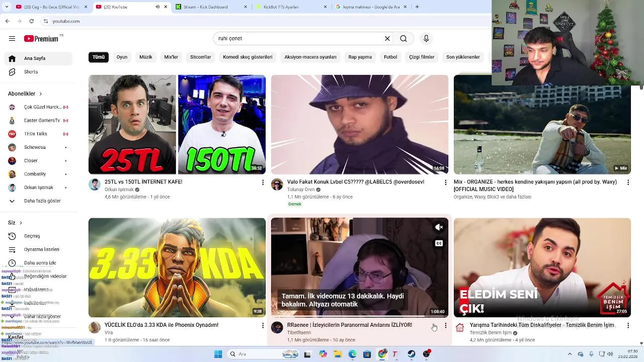Open Oynatma listeleri playlists
This screenshot has height=362, width=644.
39,249
